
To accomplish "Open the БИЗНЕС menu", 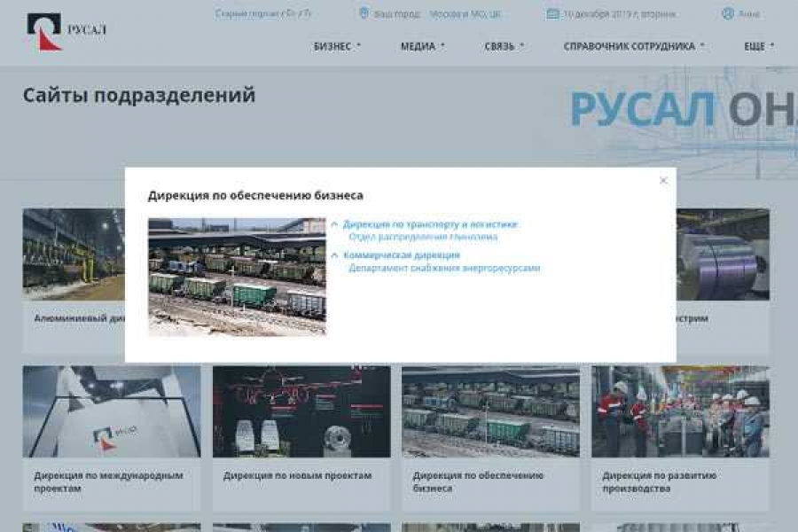I will click(x=337, y=46).
